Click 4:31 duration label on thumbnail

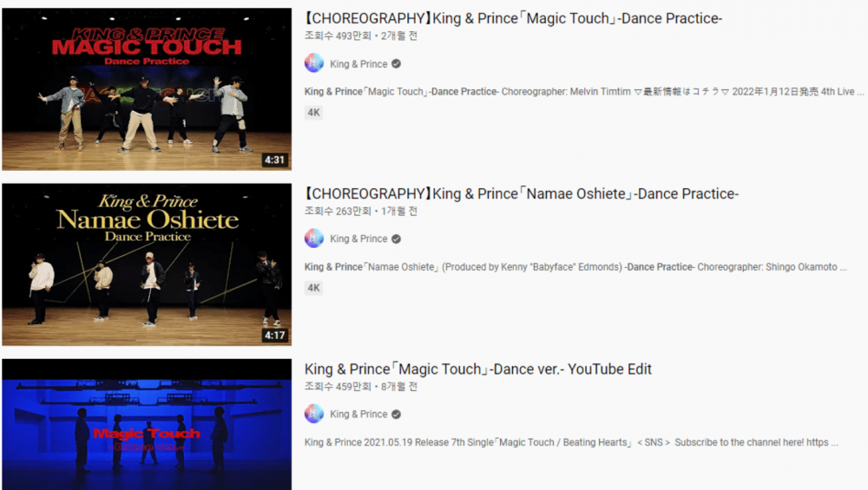point(274,160)
